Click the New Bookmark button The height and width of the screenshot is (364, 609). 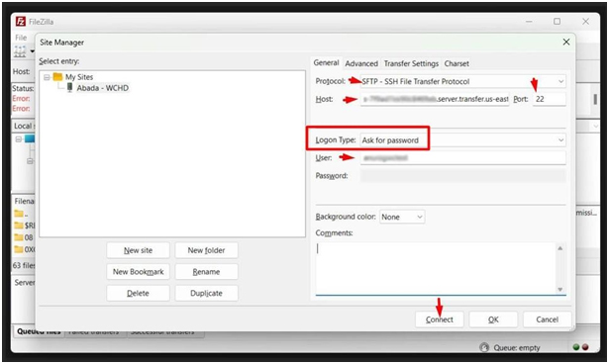[x=139, y=272]
